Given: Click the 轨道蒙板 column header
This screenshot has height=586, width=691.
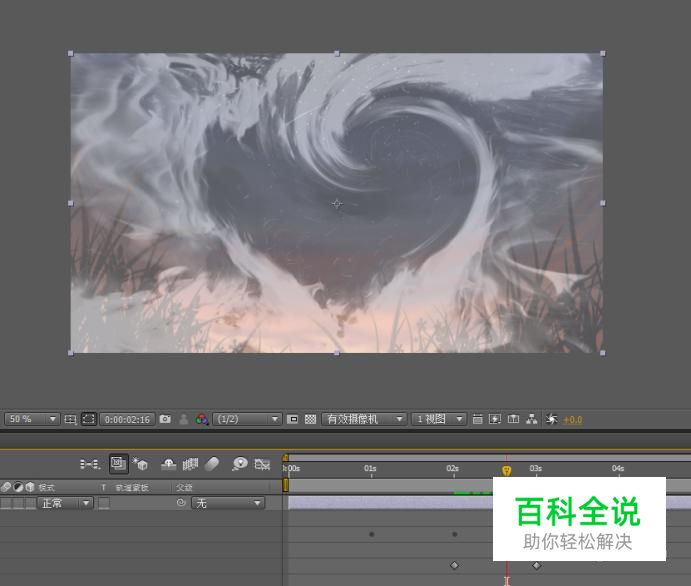Looking at the screenshot, I should click(132, 487).
